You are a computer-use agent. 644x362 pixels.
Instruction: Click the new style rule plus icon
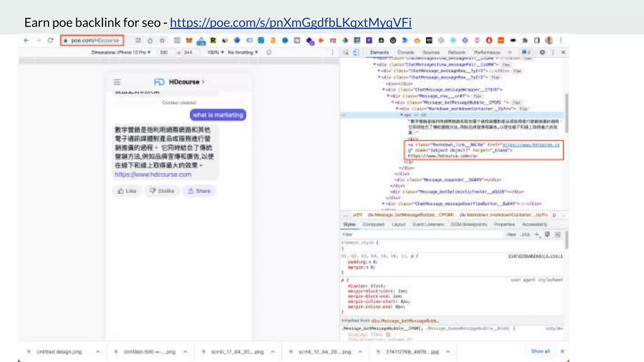pos(537,234)
